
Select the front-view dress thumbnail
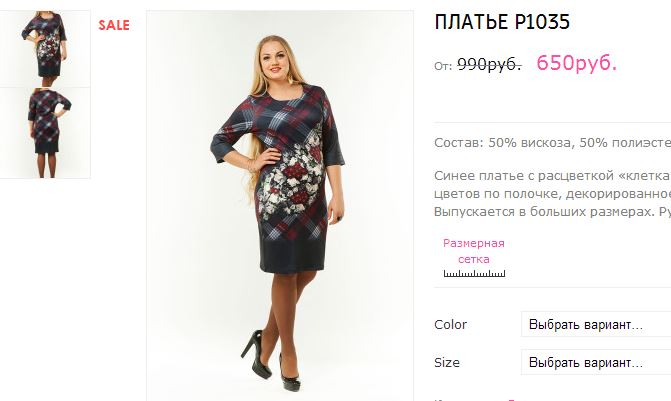(x=45, y=49)
